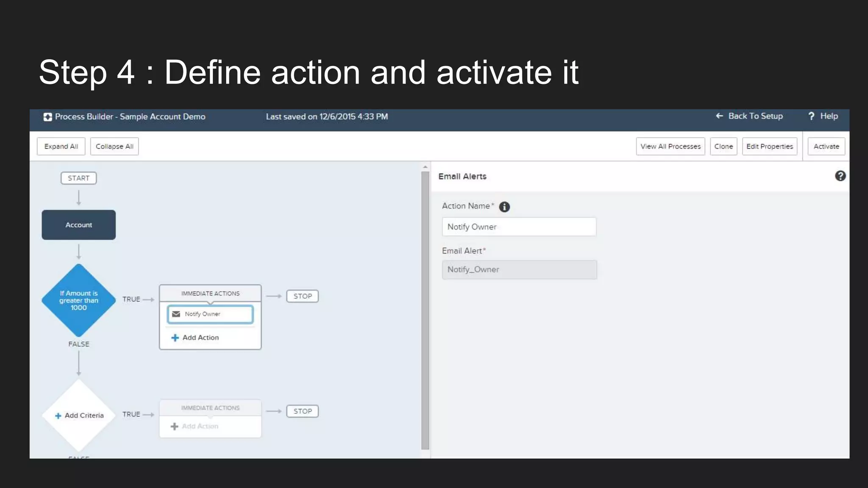The image size is (868, 488).
Task: Click the blue plus icon beside Add Action
Action: tap(175, 338)
